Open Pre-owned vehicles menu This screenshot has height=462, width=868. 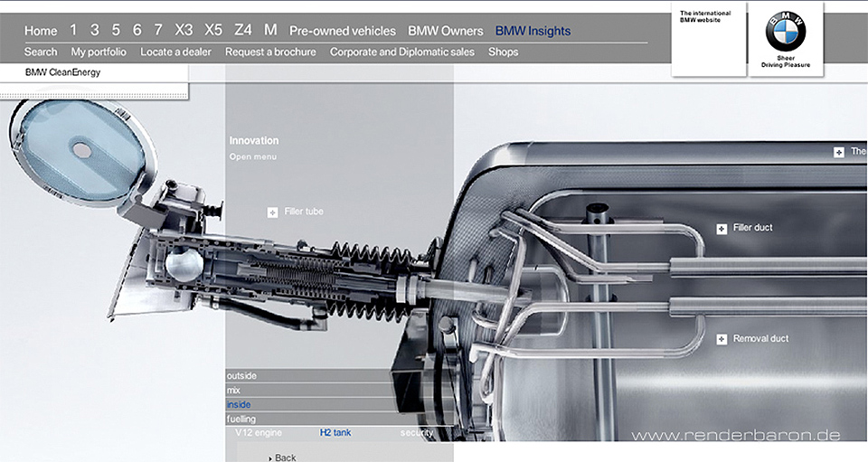point(343,31)
